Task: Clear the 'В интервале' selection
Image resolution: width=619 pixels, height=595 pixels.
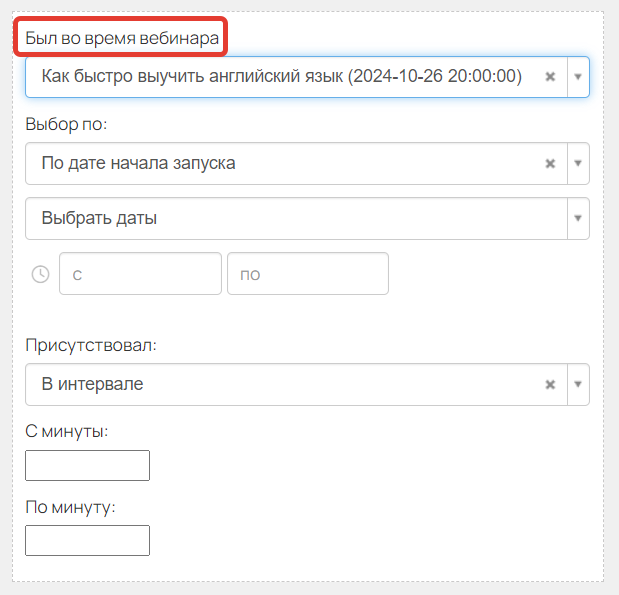Action: pos(550,384)
